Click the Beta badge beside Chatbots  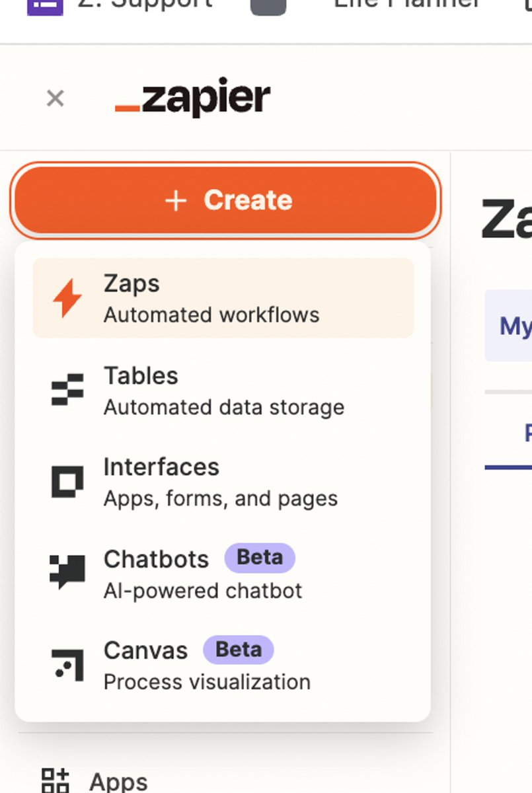coord(260,558)
